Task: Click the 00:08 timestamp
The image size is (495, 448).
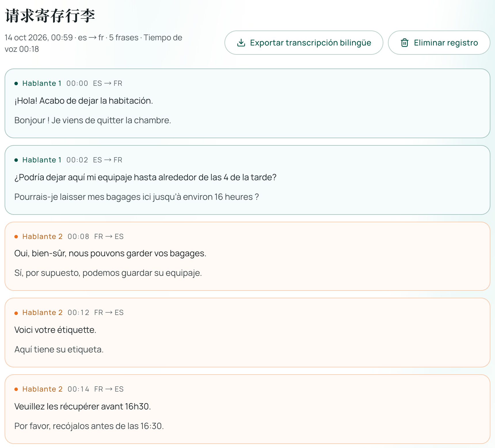Action: pyautogui.click(x=78, y=237)
